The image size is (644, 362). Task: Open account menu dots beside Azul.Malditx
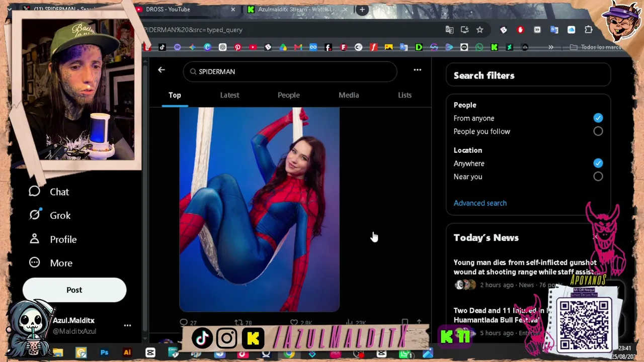(127, 326)
